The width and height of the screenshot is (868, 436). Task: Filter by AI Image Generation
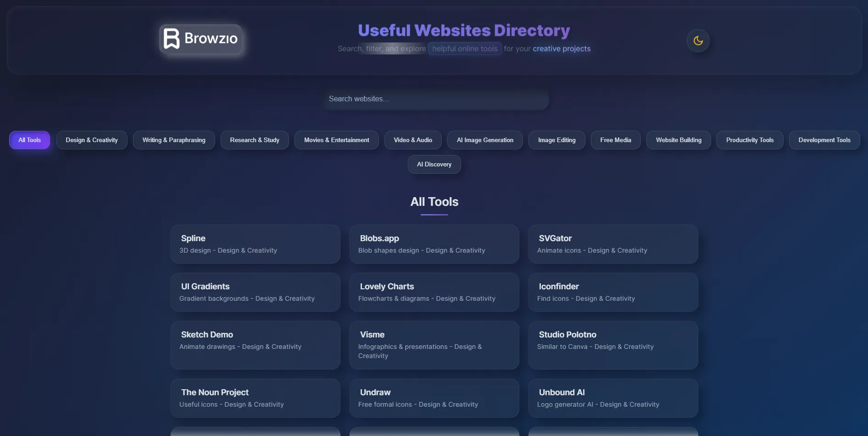pyautogui.click(x=485, y=140)
